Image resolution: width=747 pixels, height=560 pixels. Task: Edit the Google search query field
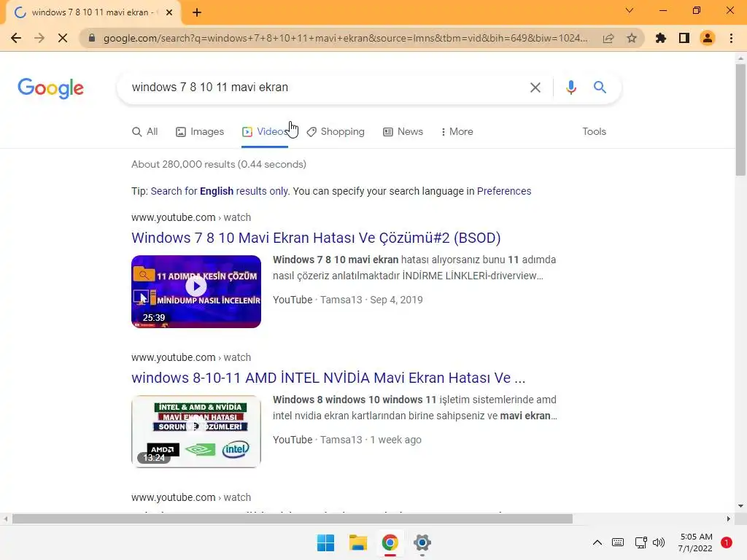click(324, 87)
